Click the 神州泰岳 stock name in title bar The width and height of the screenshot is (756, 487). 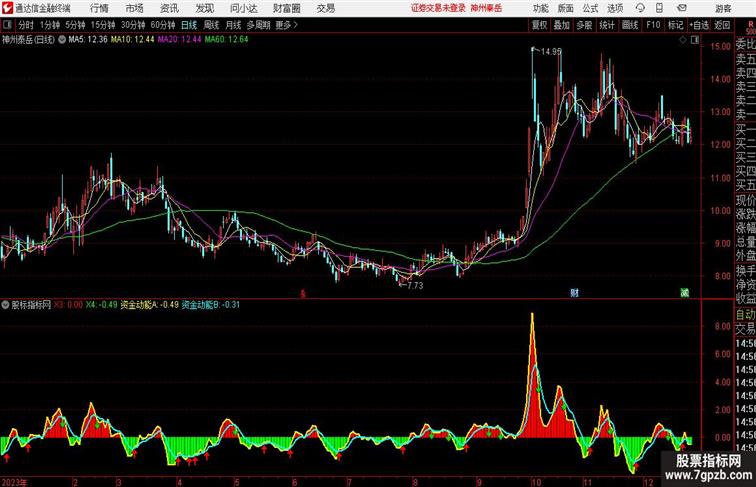(x=486, y=8)
